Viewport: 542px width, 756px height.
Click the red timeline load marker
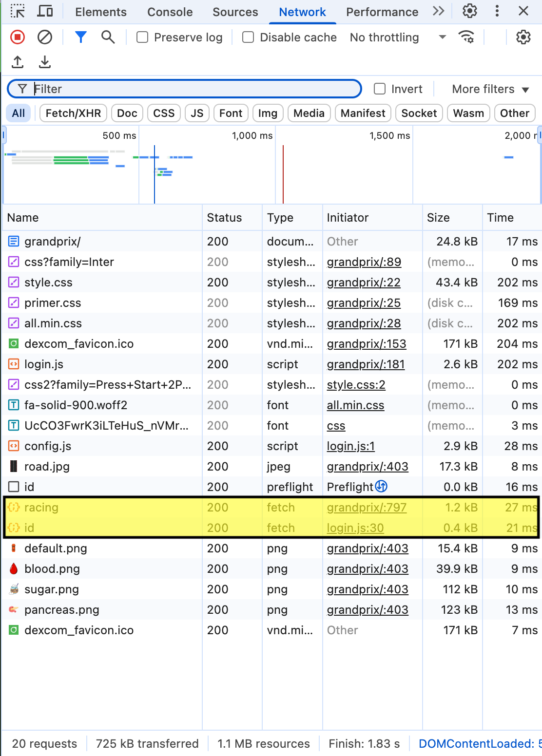click(x=283, y=174)
